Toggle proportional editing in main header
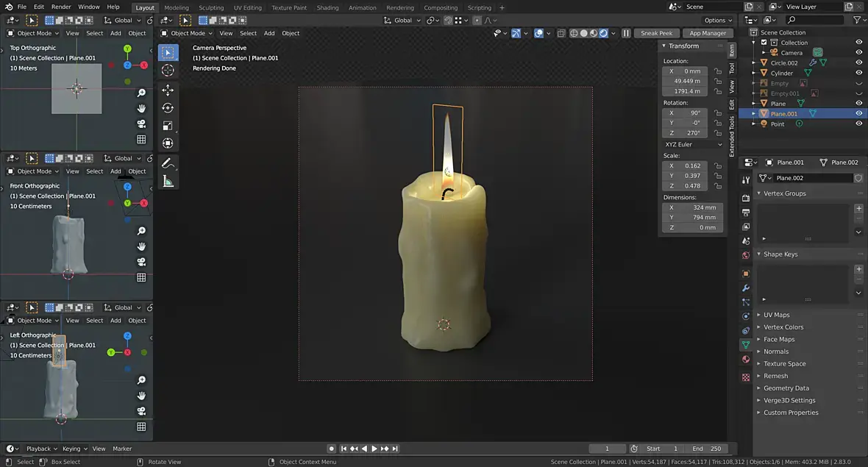The width and height of the screenshot is (868, 467). (477, 21)
